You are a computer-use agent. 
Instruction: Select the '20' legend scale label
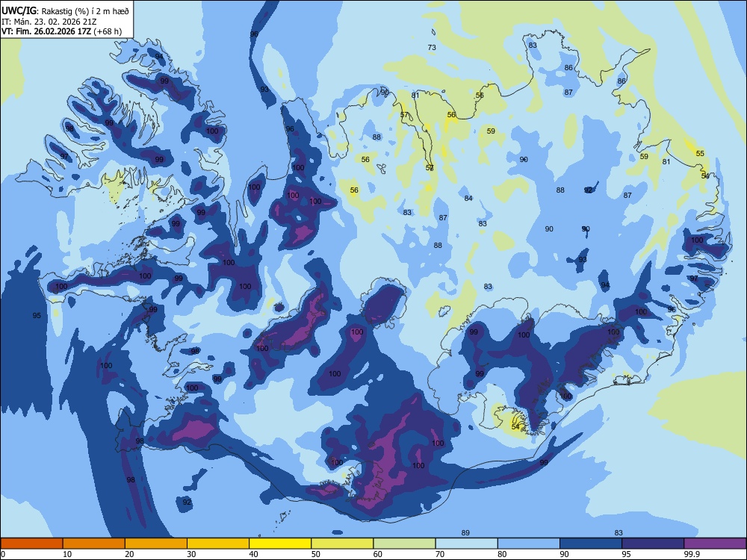click(x=129, y=554)
